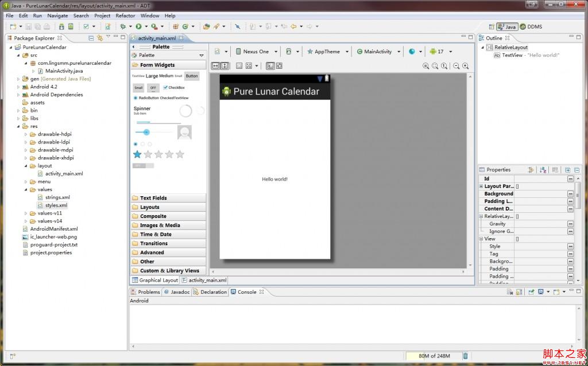The height and width of the screenshot is (366, 588).
Task: Open the DDMS perspective
Action: pyautogui.click(x=531, y=26)
